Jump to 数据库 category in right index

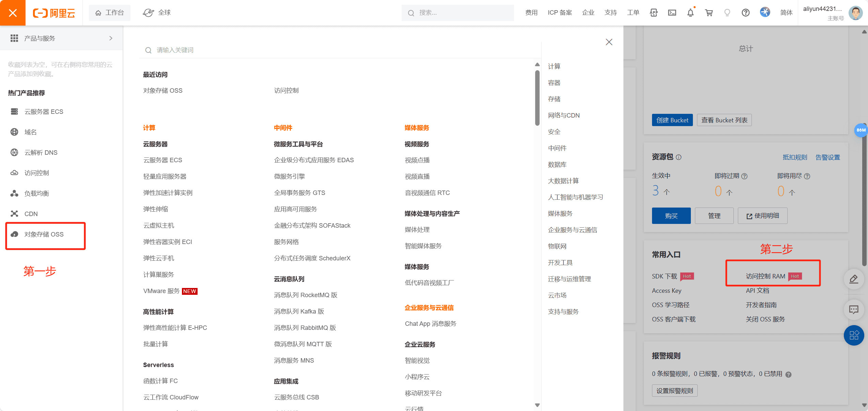tap(557, 164)
